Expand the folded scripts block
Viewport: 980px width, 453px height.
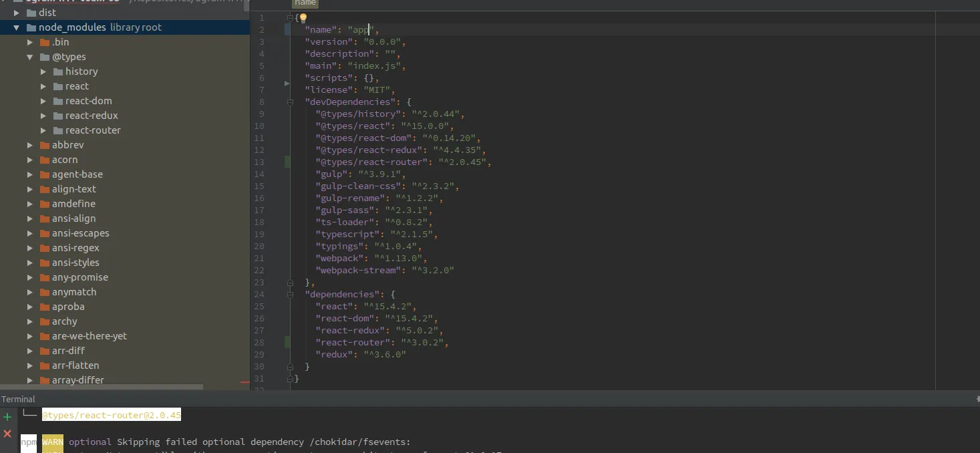point(287,84)
